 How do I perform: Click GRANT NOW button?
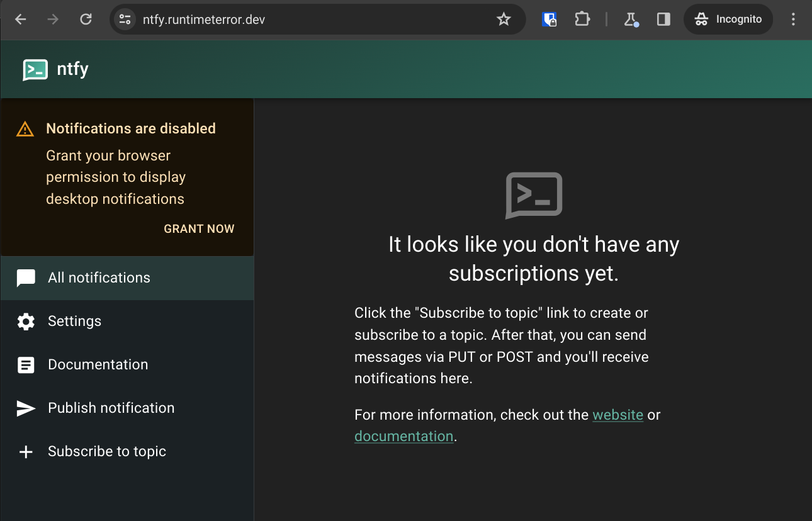point(199,229)
